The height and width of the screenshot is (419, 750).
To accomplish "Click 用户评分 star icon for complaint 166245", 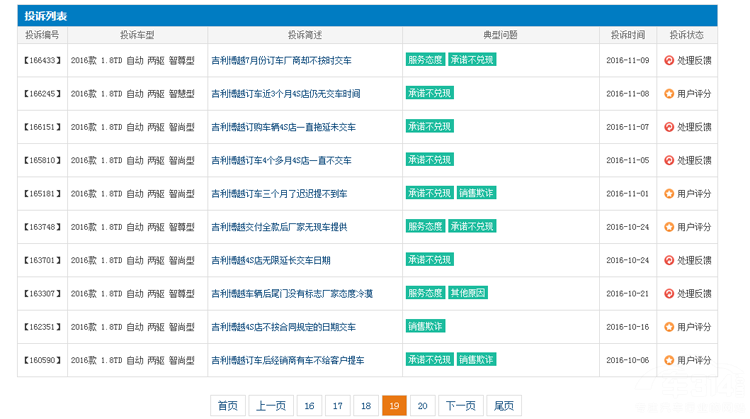I will (x=669, y=94).
